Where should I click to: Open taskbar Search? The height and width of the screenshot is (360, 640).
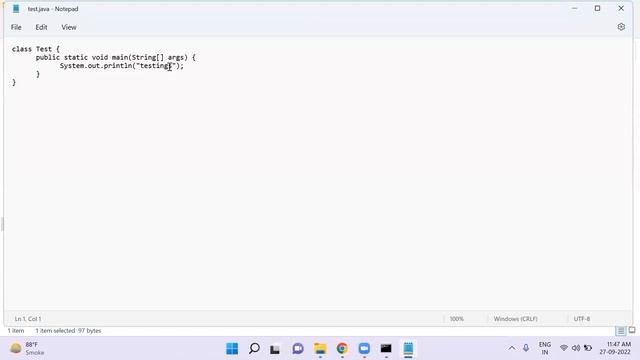click(x=254, y=349)
